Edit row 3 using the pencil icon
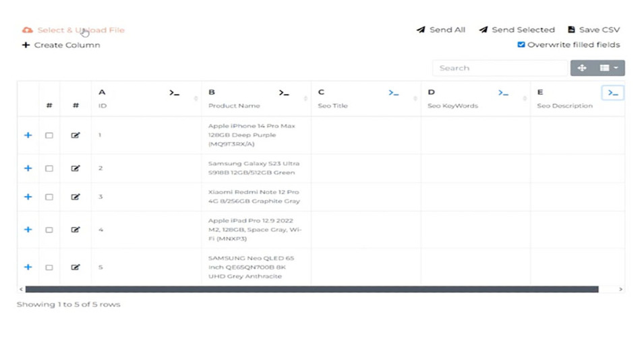The width and height of the screenshot is (644, 337). coord(76,197)
